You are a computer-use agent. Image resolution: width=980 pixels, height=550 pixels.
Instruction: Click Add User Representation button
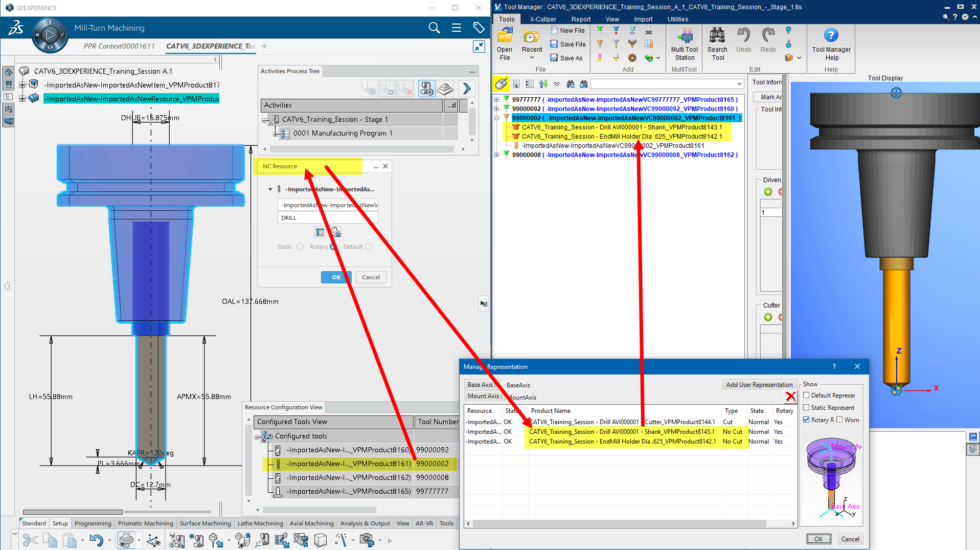coord(759,385)
